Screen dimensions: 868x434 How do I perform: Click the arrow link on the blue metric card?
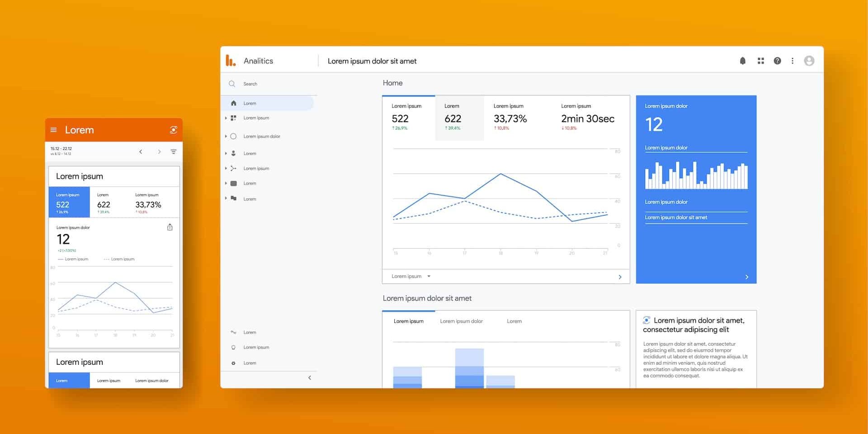pos(747,277)
